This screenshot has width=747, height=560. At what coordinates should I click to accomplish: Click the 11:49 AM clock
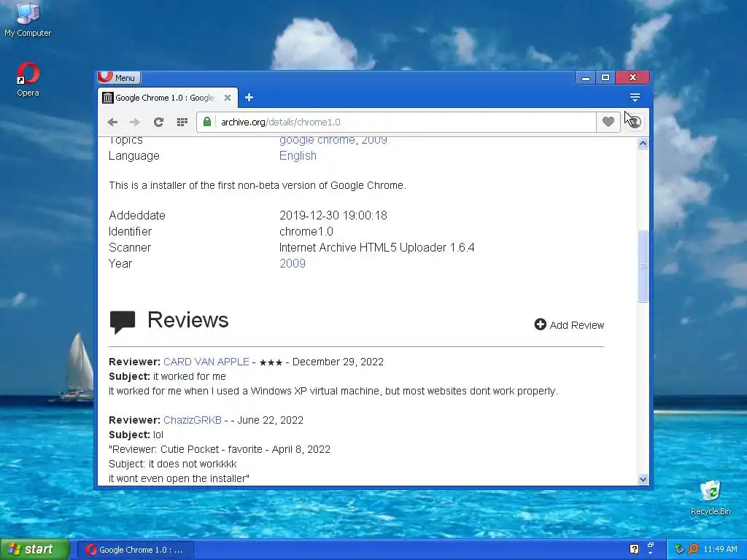(720, 550)
